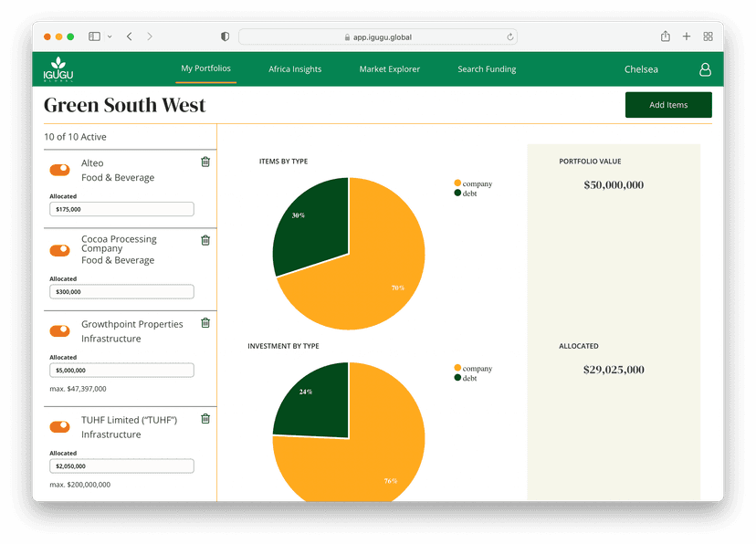The height and width of the screenshot is (544, 756).
Task: Click max. $200,000,000 text
Action: [80, 485]
